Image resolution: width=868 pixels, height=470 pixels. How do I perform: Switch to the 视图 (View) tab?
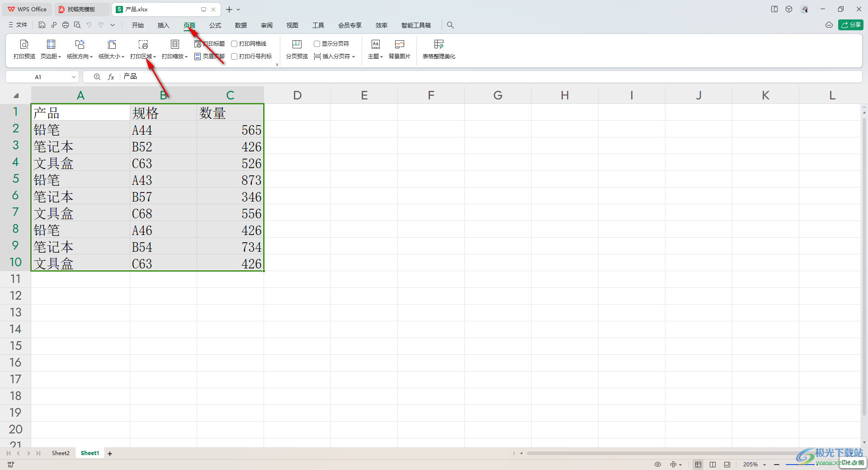[x=292, y=25]
